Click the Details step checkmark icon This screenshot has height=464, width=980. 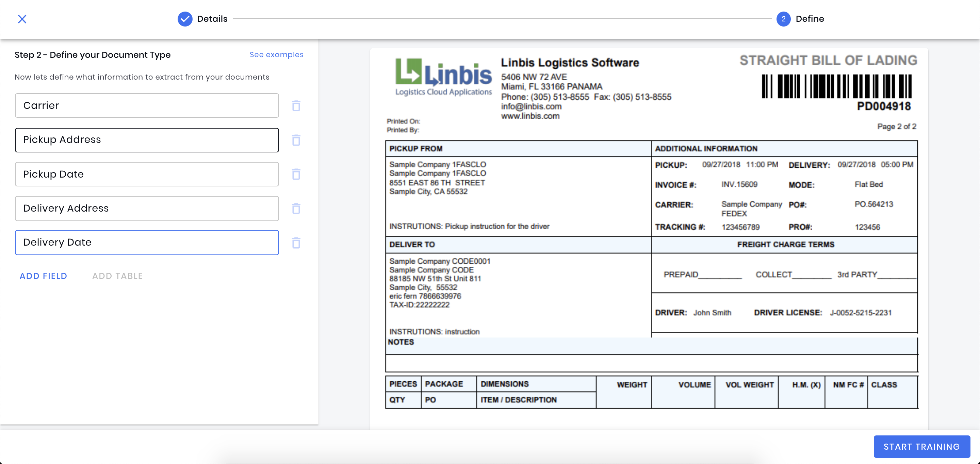(185, 19)
